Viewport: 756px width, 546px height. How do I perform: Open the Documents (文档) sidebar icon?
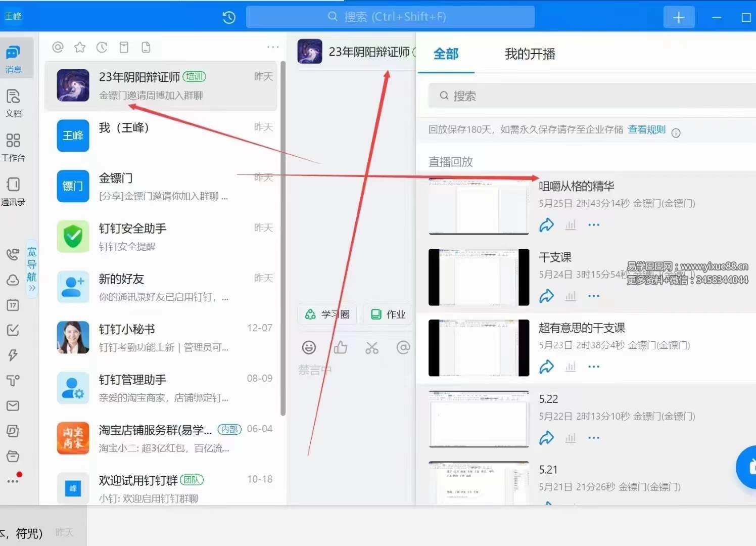tap(13, 103)
